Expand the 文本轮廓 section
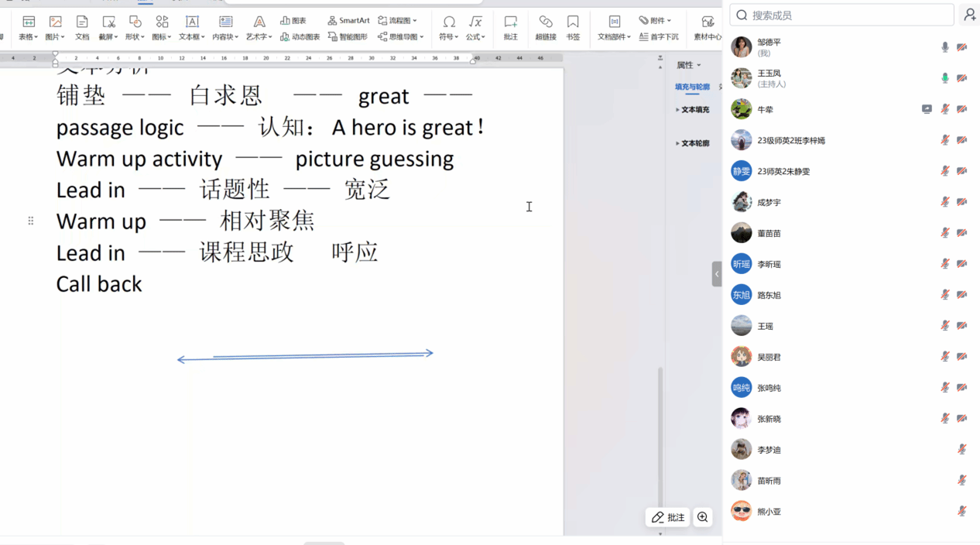The width and height of the screenshot is (980, 545). [693, 143]
